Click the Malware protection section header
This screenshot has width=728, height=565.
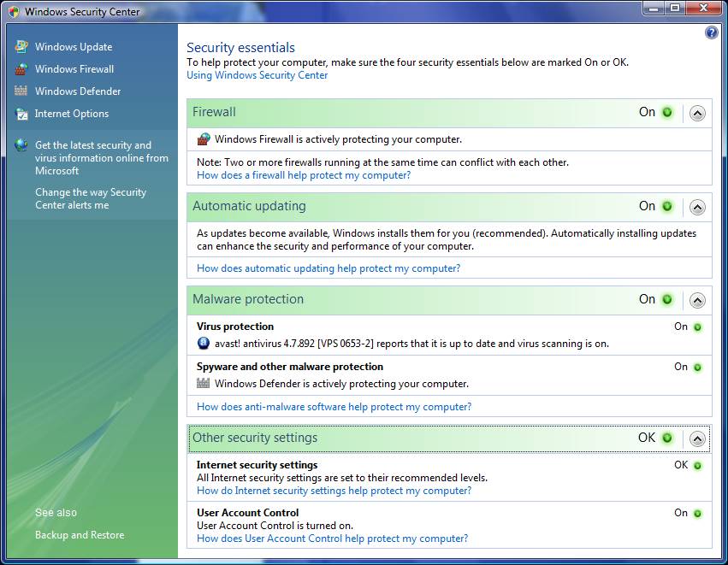point(449,300)
